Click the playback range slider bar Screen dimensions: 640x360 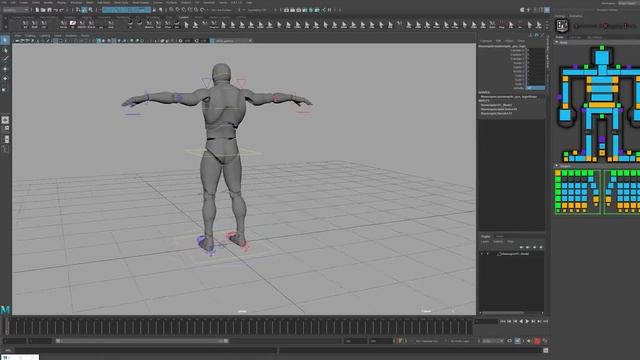click(142, 341)
